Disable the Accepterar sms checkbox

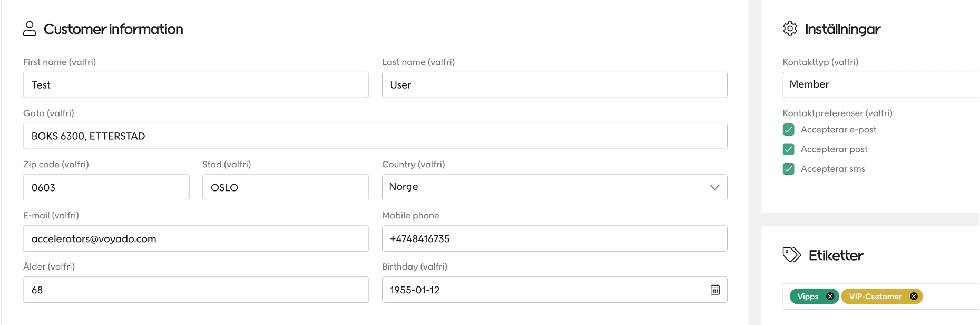[x=788, y=169]
